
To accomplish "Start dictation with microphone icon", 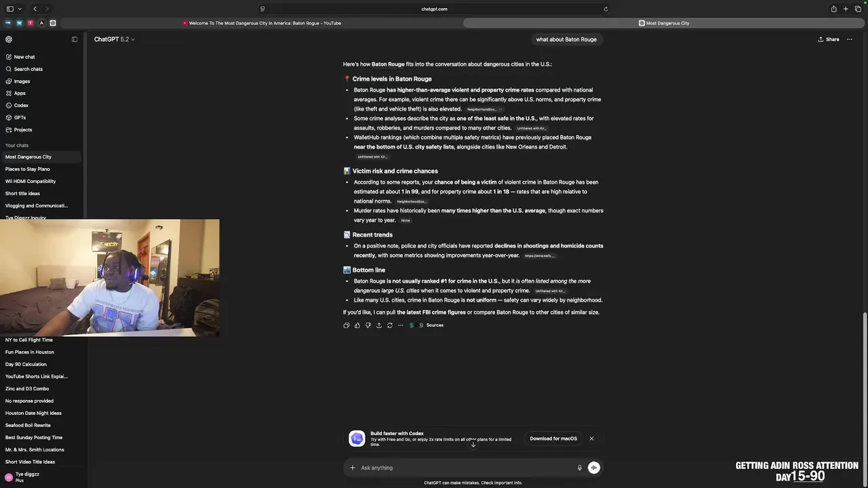I will (579, 468).
